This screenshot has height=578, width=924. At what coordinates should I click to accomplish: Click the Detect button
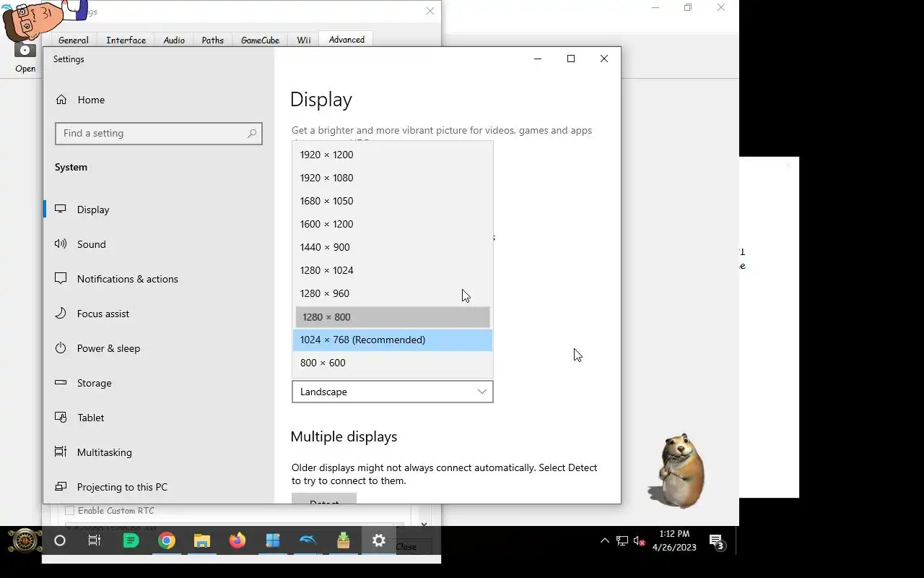[x=323, y=499]
